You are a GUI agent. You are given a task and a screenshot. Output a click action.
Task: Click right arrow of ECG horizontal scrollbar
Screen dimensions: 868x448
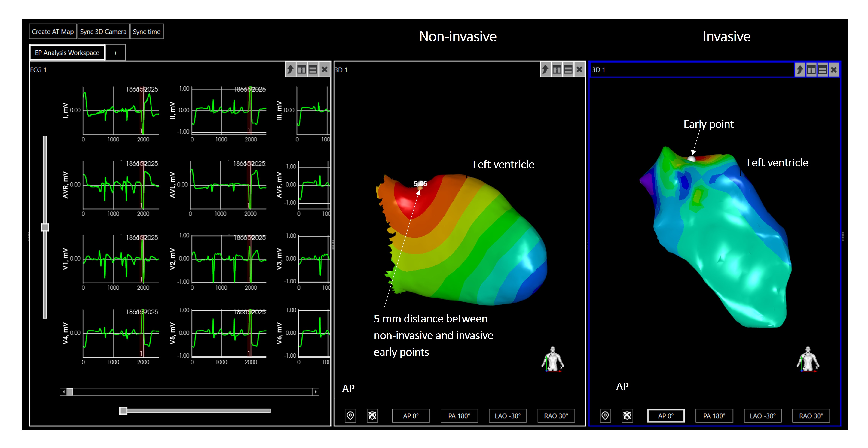coord(316,392)
